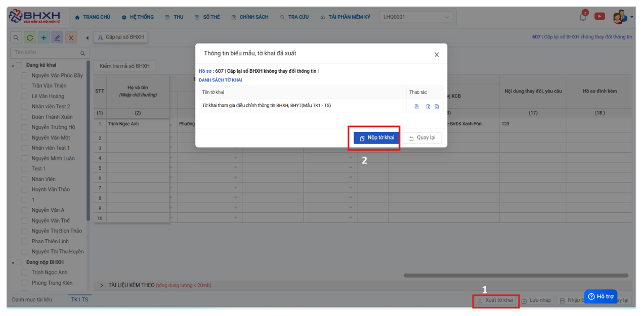This screenshot has width=644, height=316.
Task: Click the refresh icon in left toolbar
Action: pos(30,38)
